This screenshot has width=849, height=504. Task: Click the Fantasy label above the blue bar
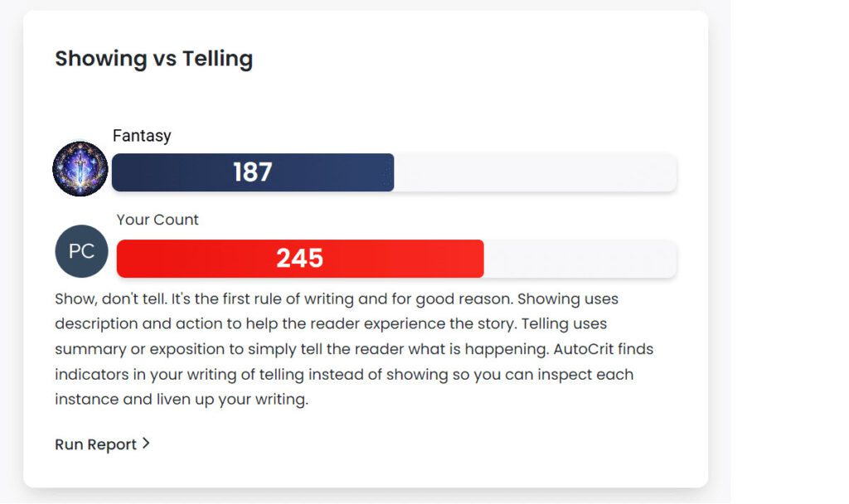coord(142,136)
